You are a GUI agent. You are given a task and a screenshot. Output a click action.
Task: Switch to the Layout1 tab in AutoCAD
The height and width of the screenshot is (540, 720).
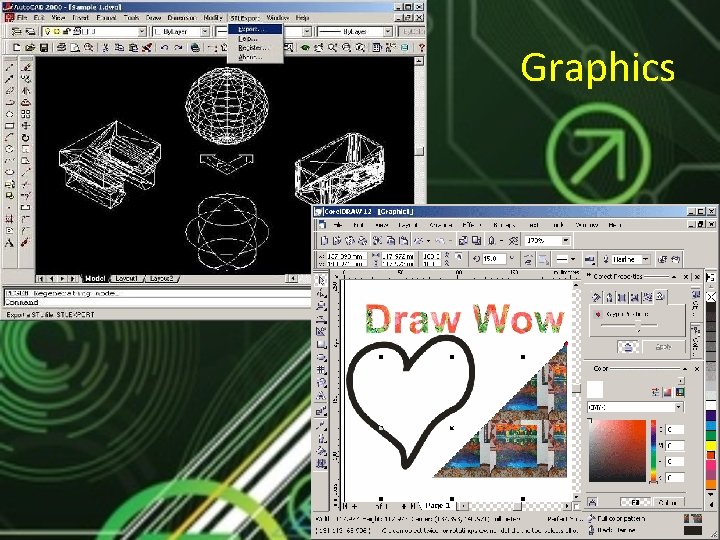click(126, 278)
